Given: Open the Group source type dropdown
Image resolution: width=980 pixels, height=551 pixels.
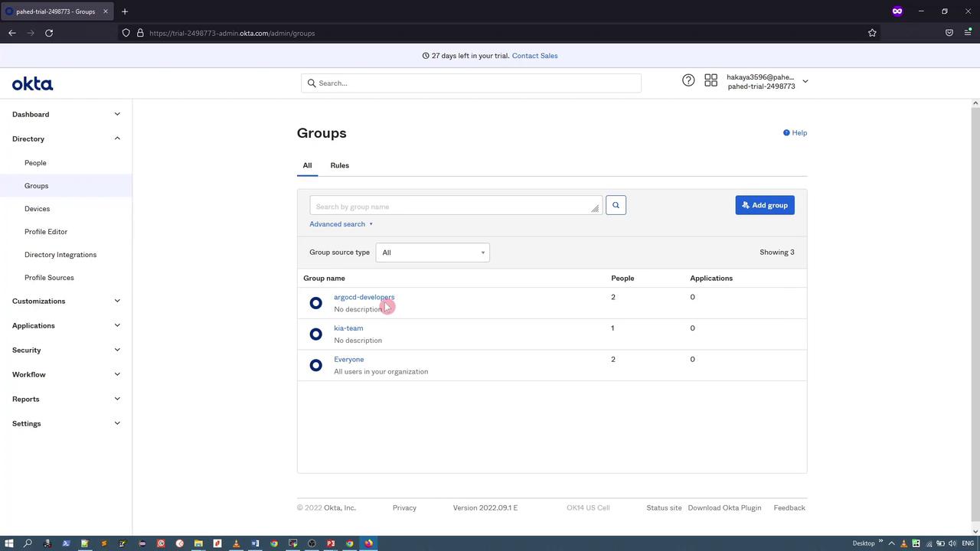Looking at the screenshot, I should click(x=433, y=253).
